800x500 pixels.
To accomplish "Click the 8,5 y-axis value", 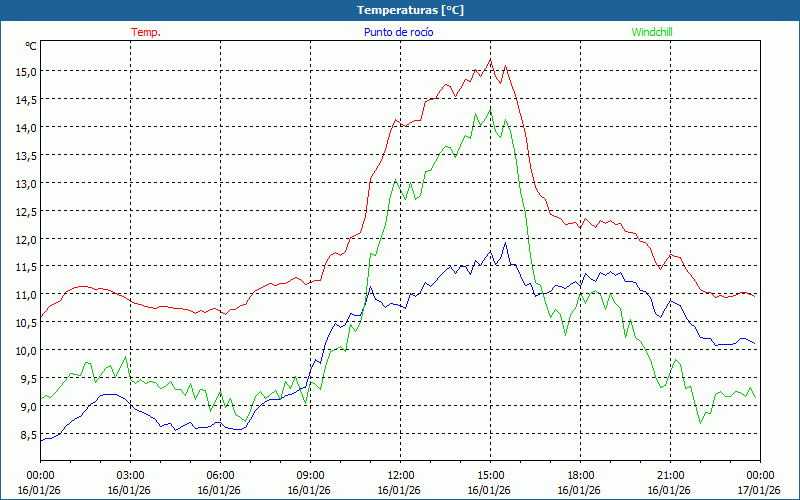I will pos(25,435).
